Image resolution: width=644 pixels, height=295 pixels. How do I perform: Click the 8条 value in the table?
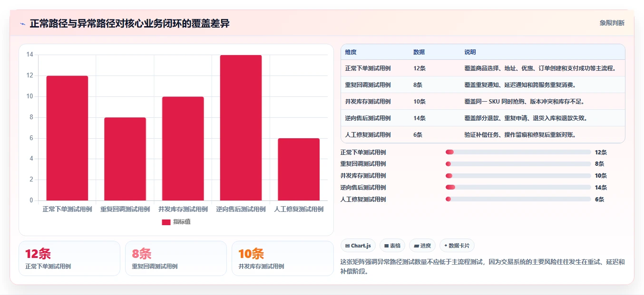coord(418,85)
